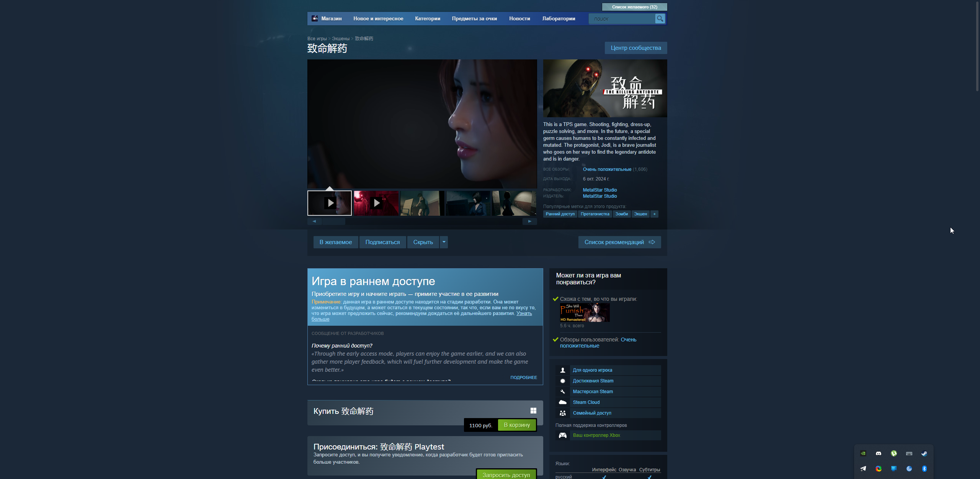Click the Xbox controller gamepad icon
This screenshot has height=479, width=980.
563,435
